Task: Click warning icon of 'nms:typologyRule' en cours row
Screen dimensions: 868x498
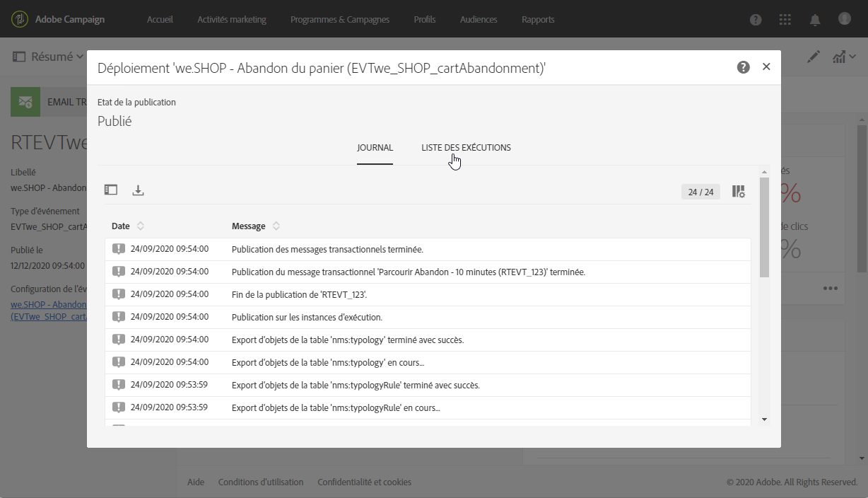Action: 119,407
